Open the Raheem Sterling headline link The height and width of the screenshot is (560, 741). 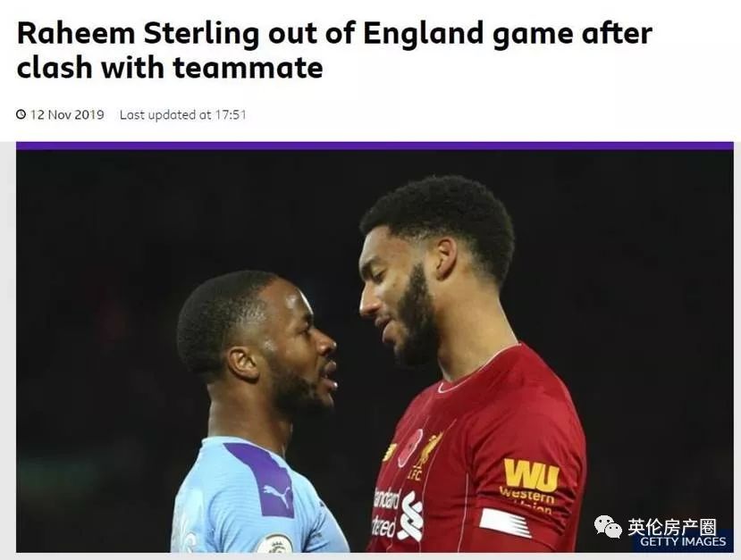click(333, 50)
